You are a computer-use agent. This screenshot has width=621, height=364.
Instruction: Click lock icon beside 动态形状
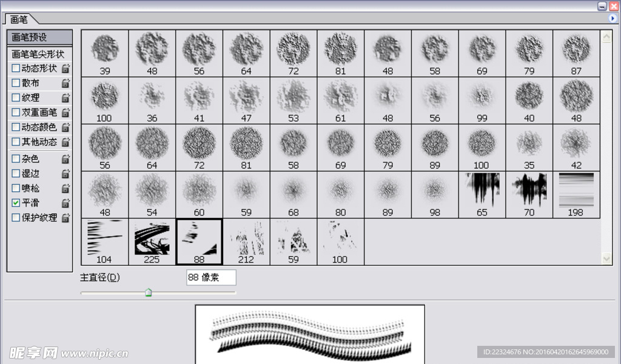(65, 68)
